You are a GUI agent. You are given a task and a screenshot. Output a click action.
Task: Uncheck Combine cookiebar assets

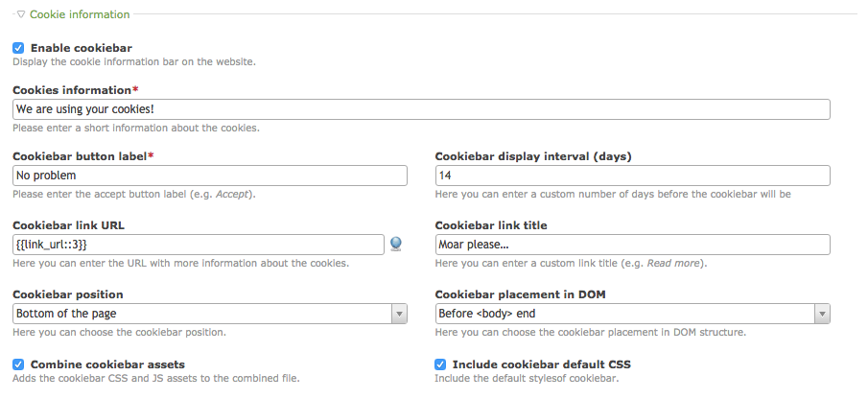point(18,364)
